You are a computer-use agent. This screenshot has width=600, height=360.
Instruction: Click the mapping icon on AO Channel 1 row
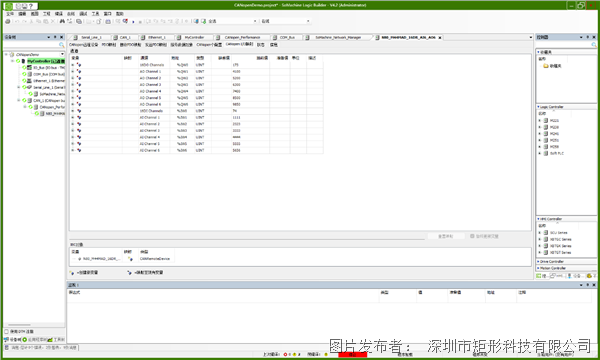pos(79,72)
